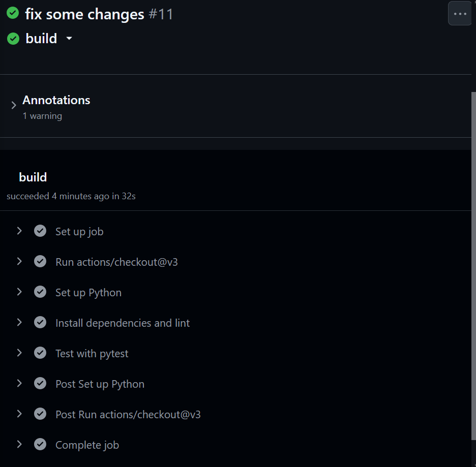
Task: Click the success check icon next to "fix some changes"
Action: tap(13, 13)
